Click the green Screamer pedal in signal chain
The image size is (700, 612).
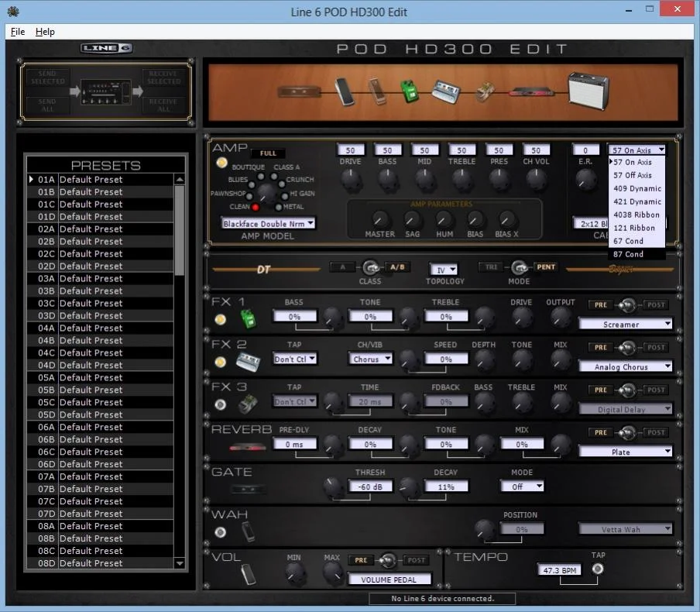pyautogui.click(x=409, y=91)
